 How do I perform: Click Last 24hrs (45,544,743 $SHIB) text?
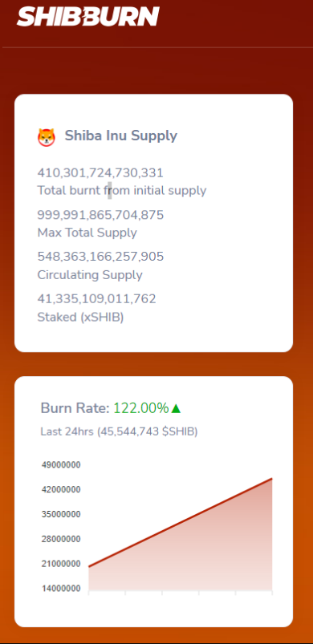click(x=119, y=432)
